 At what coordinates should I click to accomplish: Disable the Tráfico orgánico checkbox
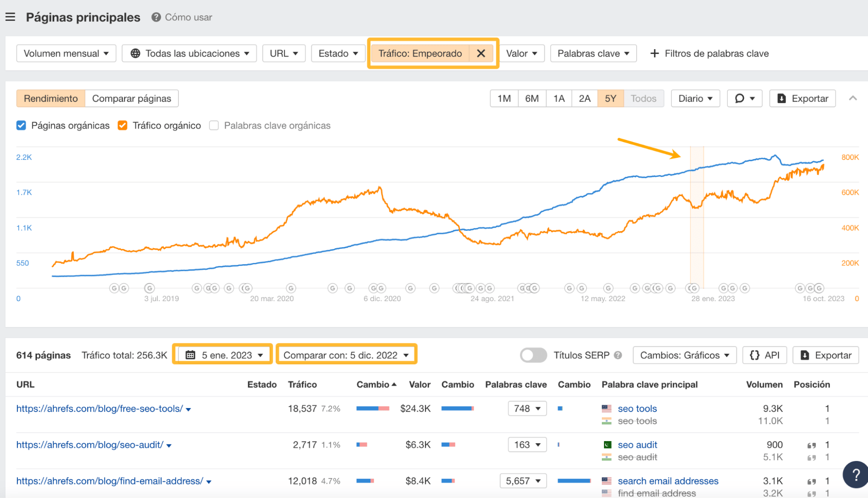tap(122, 125)
